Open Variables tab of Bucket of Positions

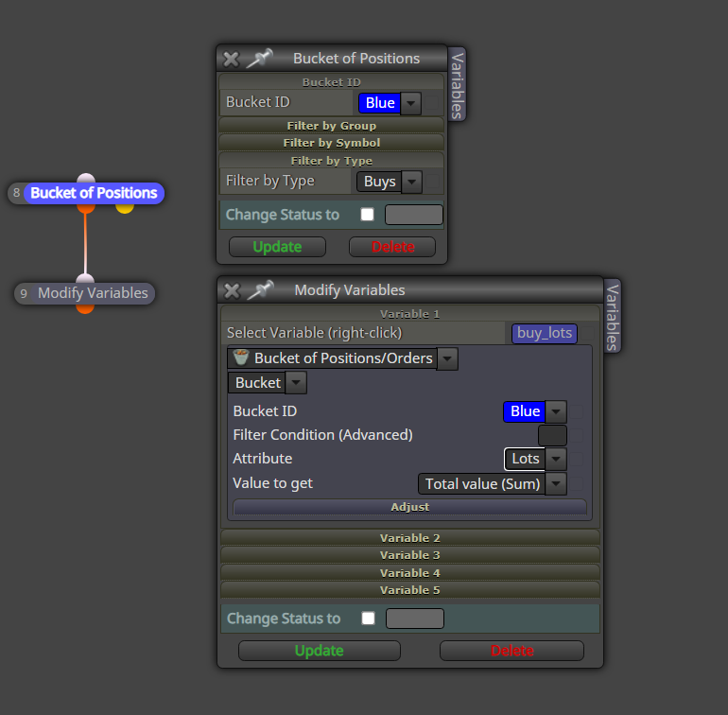click(x=458, y=84)
